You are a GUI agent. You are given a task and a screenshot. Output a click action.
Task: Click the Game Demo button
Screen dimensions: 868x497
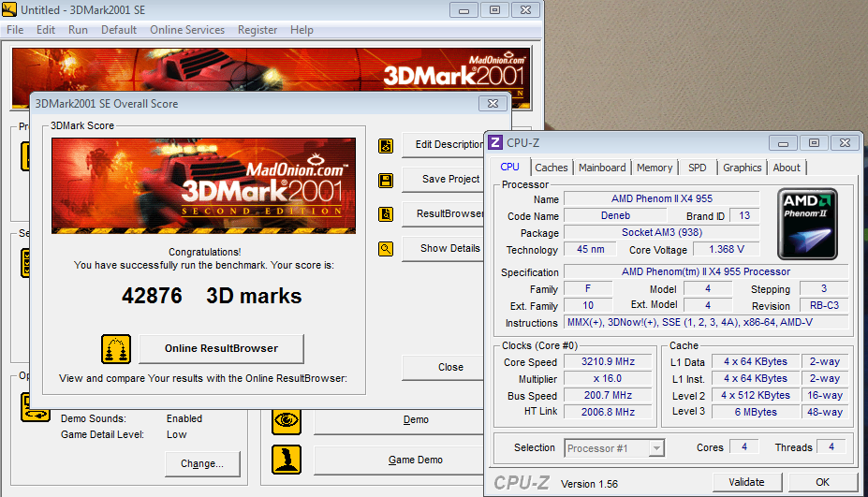[x=400, y=460]
